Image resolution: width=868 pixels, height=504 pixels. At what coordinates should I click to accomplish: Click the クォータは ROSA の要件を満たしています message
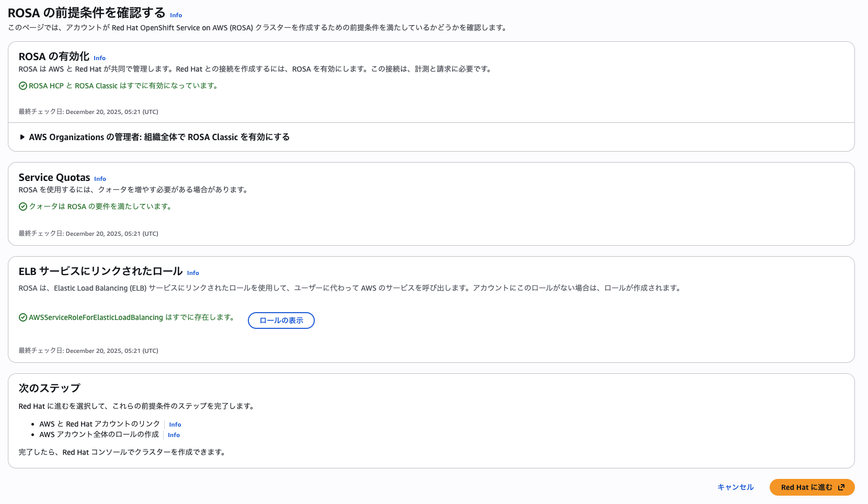100,207
